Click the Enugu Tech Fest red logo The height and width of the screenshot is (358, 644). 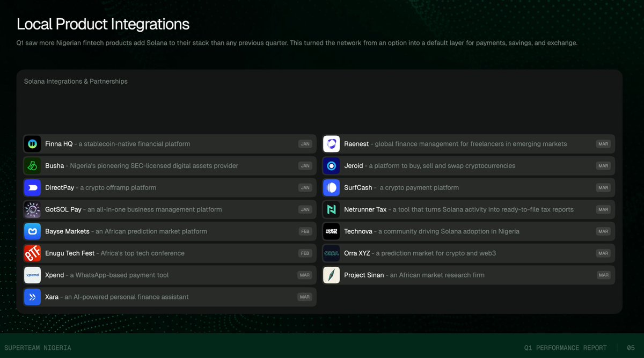coord(32,253)
